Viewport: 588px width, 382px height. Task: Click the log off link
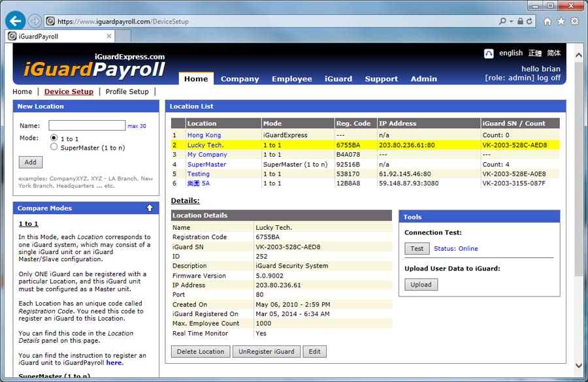point(549,78)
